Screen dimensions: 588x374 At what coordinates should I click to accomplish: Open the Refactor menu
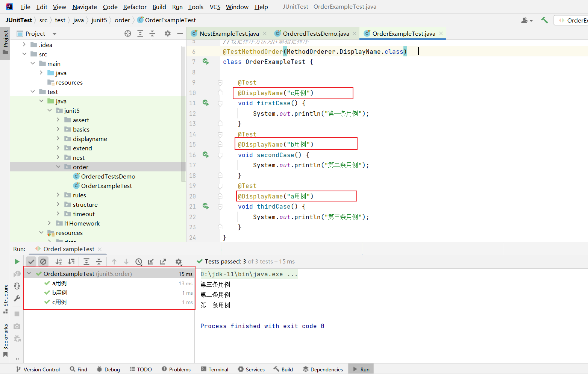(135, 7)
